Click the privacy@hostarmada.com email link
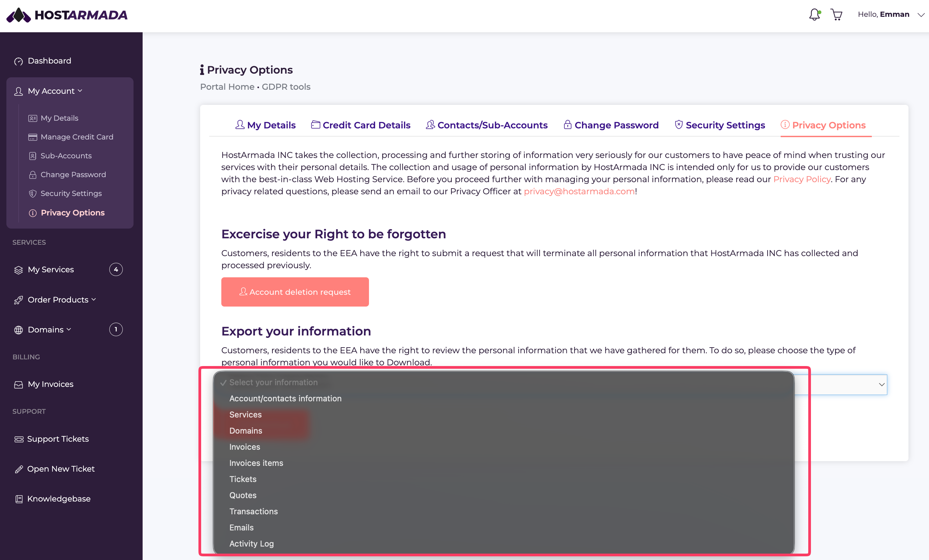The image size is (929, 560). (579, 191)
